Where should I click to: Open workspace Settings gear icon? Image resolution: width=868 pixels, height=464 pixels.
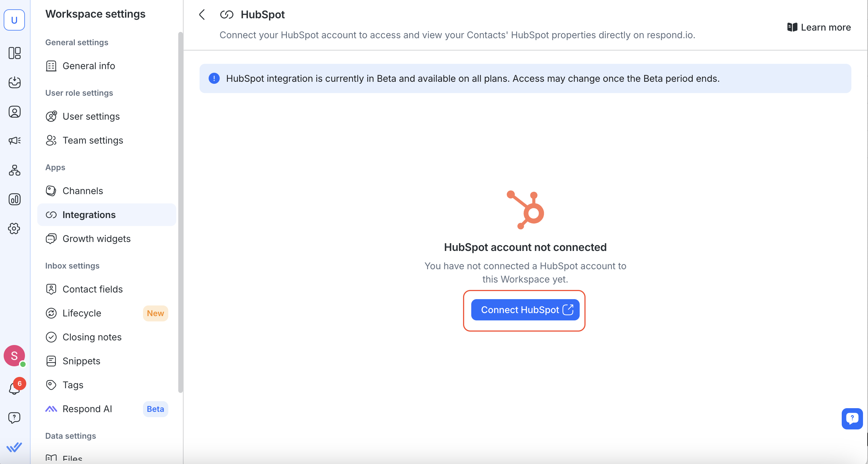(x=15, y=229)
